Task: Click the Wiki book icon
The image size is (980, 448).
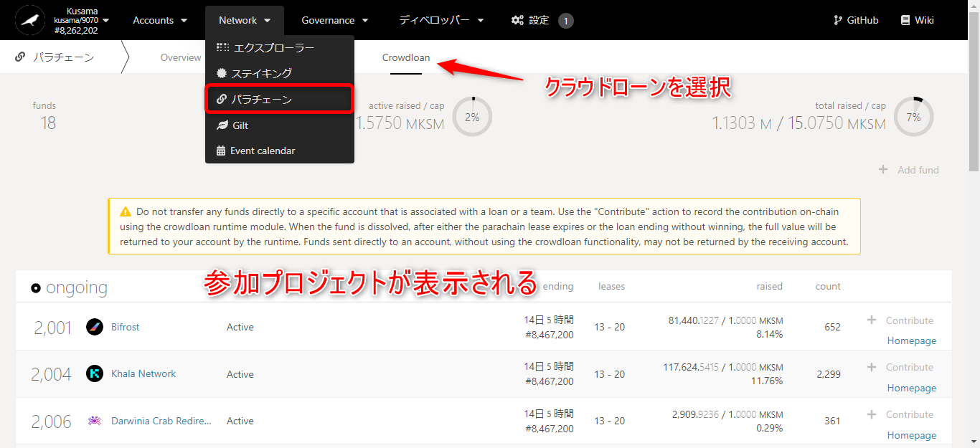Action: tap(905, 20)
